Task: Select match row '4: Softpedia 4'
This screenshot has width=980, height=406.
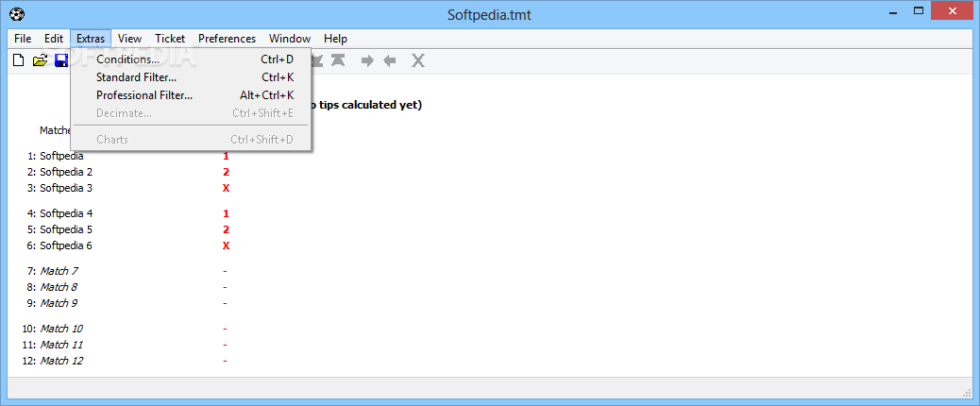Action: point(60,213)
